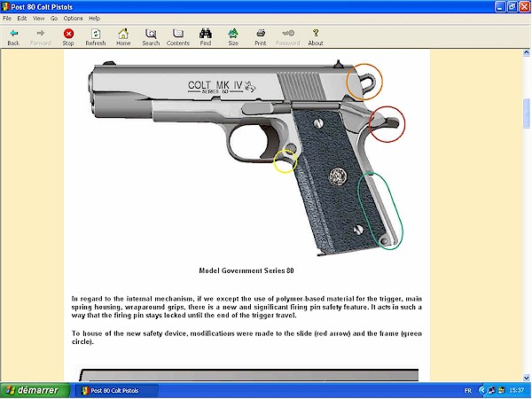
Task: Print the current page
Action: click(x=260, y=36)
